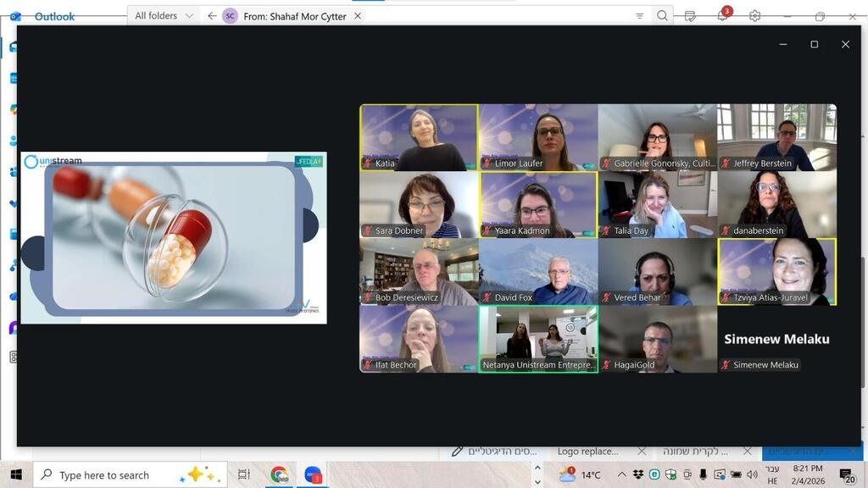Open Chrome from the taskbar
Viewport: 868px width, 488px height.
[279, 474]
